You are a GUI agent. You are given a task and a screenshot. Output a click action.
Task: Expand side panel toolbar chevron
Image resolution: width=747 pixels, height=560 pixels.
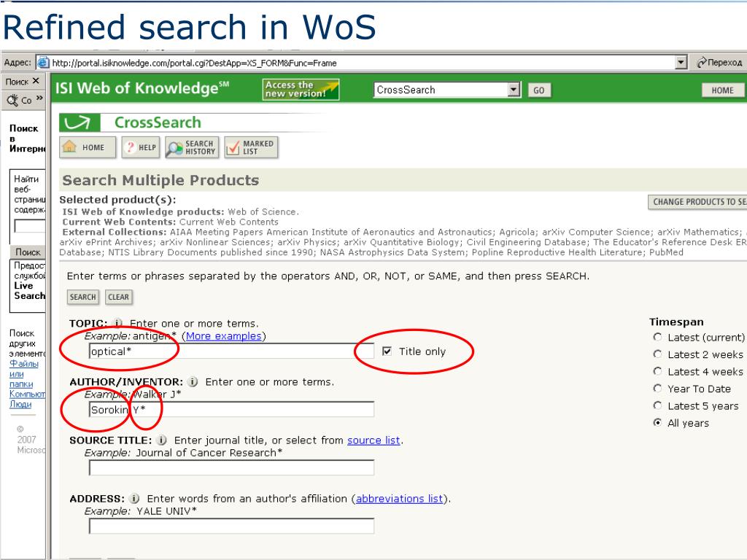pos(39,98)
